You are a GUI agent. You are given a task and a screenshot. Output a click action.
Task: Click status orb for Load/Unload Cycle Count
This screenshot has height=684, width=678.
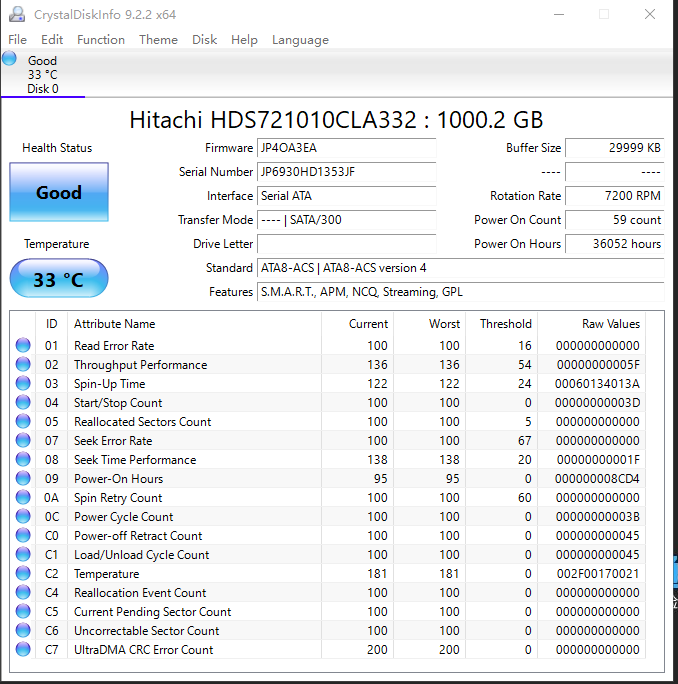tap(23, 554)
